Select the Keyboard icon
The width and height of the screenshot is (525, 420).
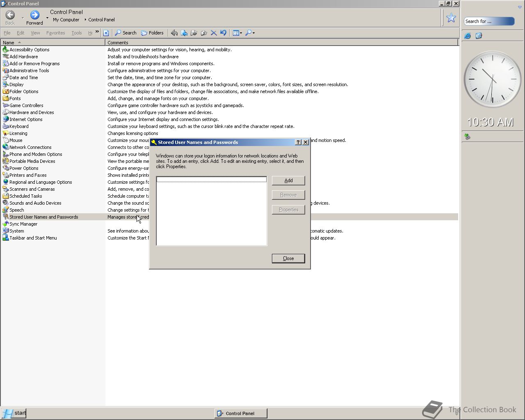point(6,126)
